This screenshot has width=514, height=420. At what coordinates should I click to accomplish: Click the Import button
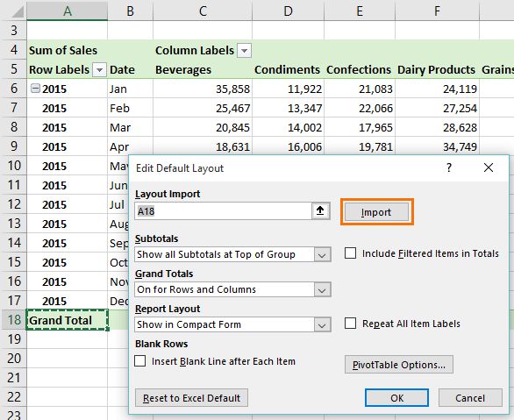click(376, 212)
